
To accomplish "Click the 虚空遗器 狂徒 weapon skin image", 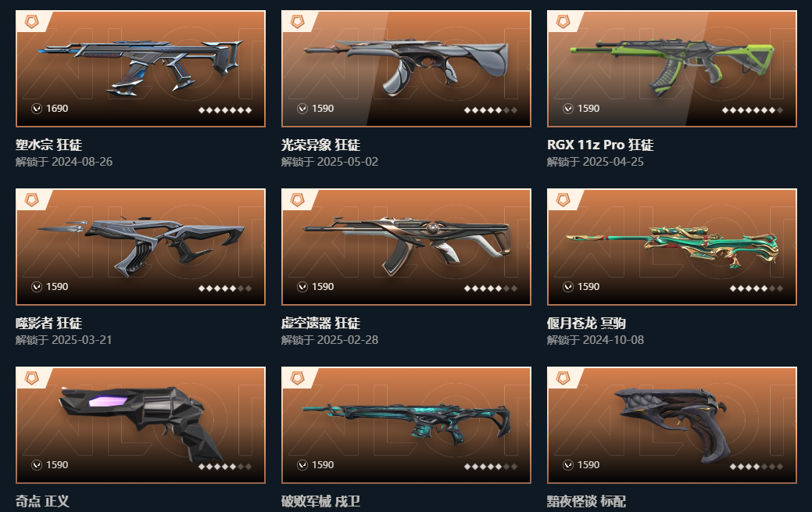I will [406, 247].
